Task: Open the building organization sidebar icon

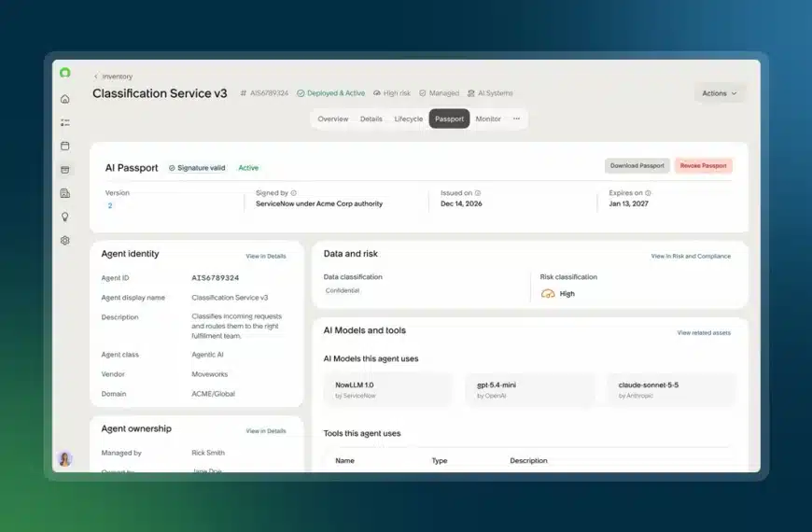Action: click(x=64, y=193)
